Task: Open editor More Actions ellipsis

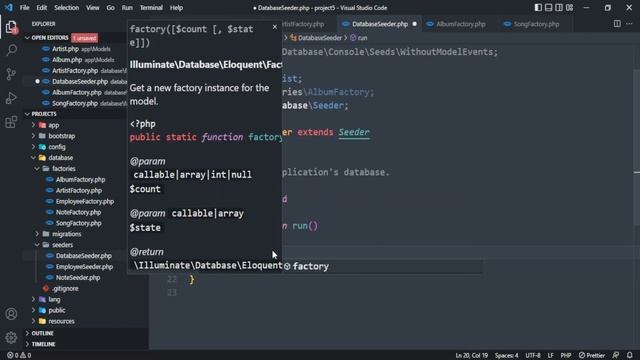Action: click(x=629, y=24)
